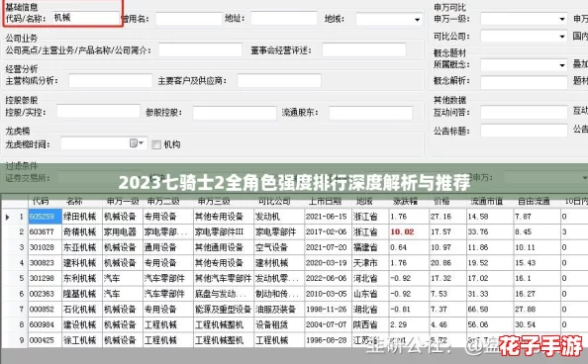Open the 可比公司 dropdown list
588x364 pixels.
pos(561,37)
